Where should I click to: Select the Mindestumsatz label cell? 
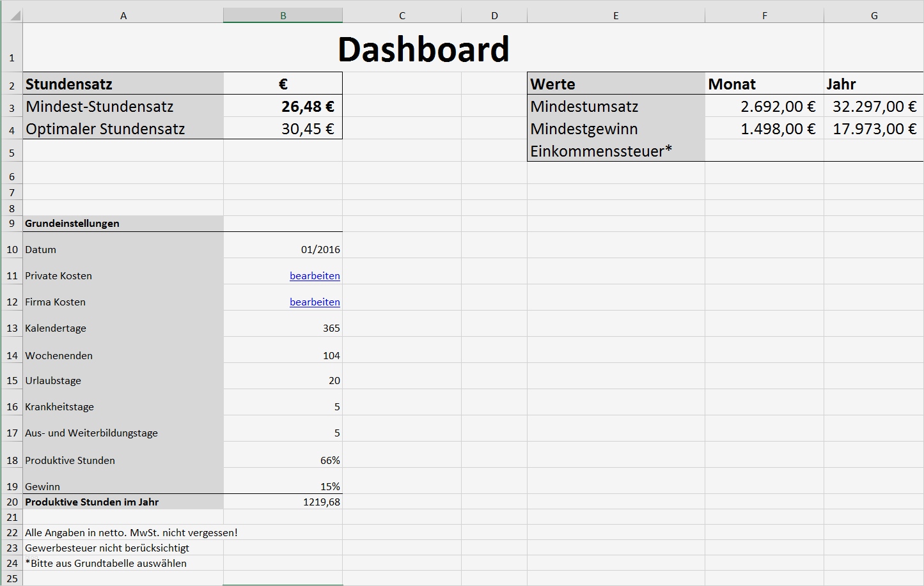tap(616, 106)
